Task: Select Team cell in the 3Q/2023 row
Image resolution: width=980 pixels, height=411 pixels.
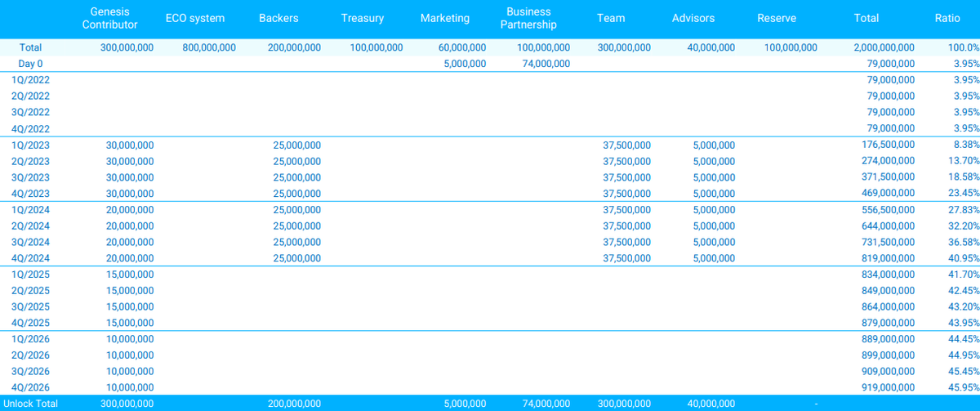Action: coord(626,177)
